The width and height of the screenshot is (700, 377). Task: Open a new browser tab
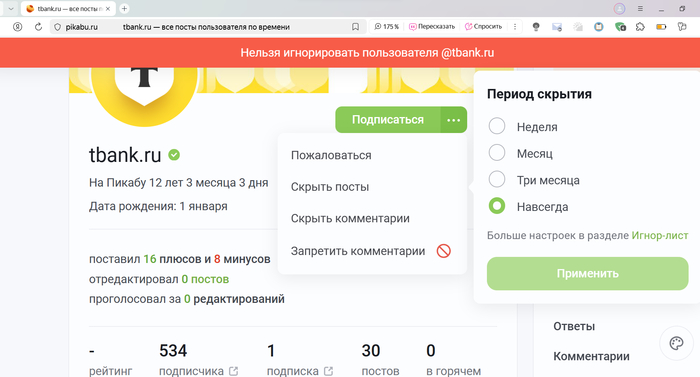pos(125,8)
